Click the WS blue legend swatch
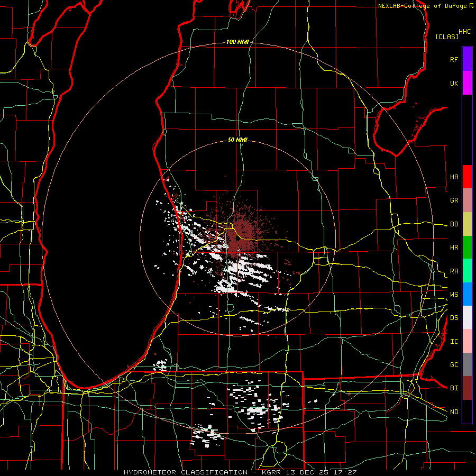The height and width of the screenshot is (476, 476). point(467,294)
